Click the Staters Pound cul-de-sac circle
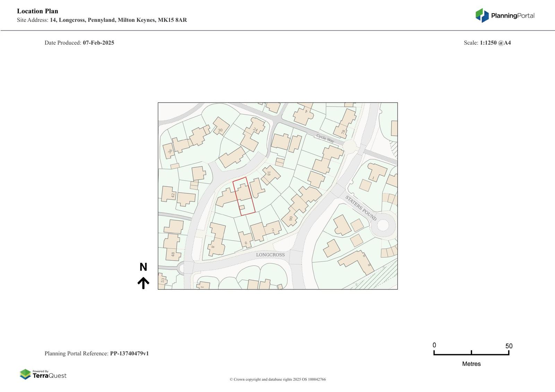The image size is (555, 392). [382, 225]
